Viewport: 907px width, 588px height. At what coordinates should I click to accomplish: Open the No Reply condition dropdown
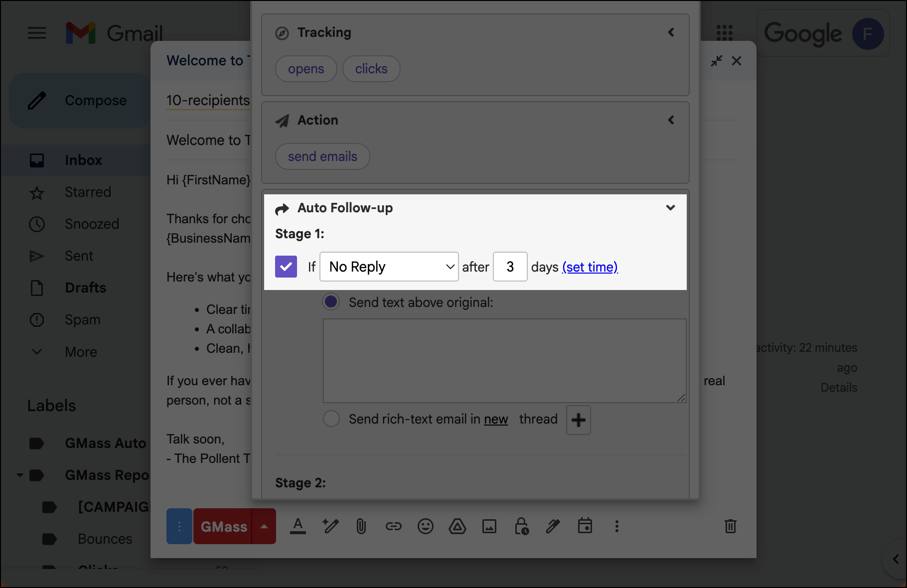click(389, 267)
